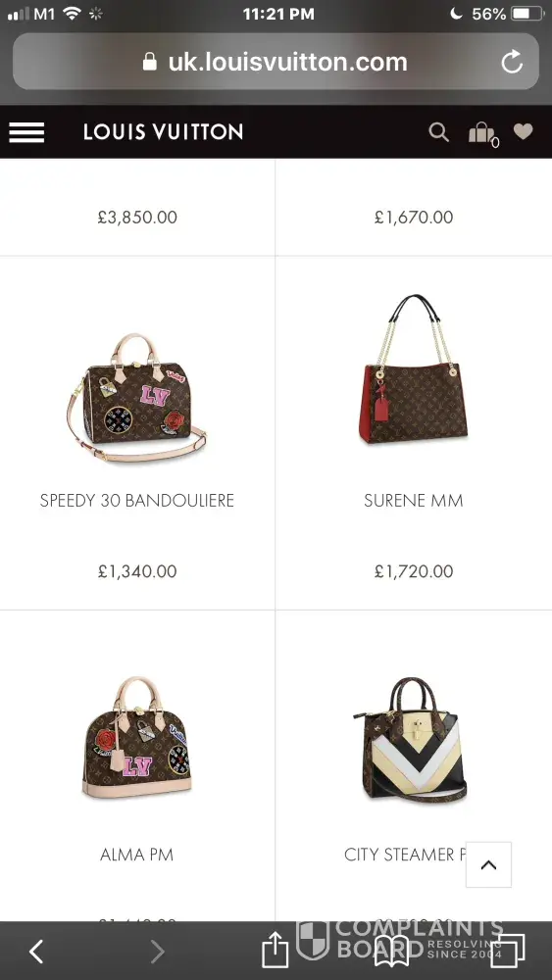View the red Surene MM bag image
Screen dimensions: 552x980
413,369
